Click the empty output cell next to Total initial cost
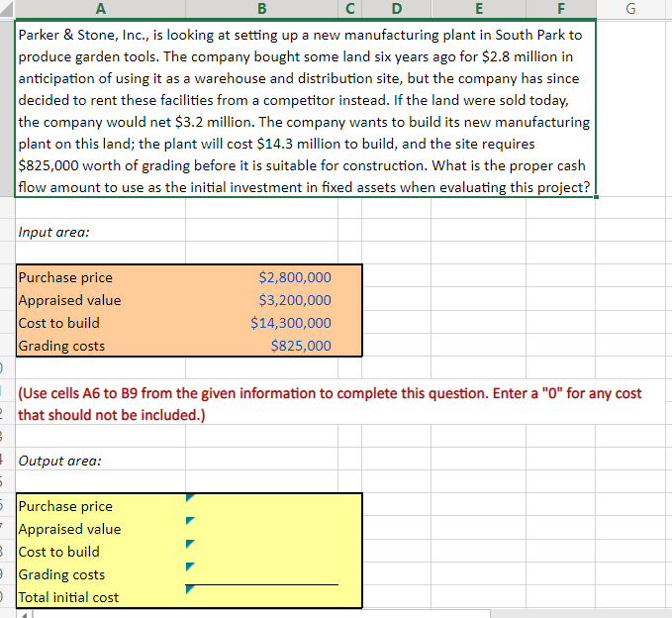This screenshot has width=672, height=618. click(262, 596)
